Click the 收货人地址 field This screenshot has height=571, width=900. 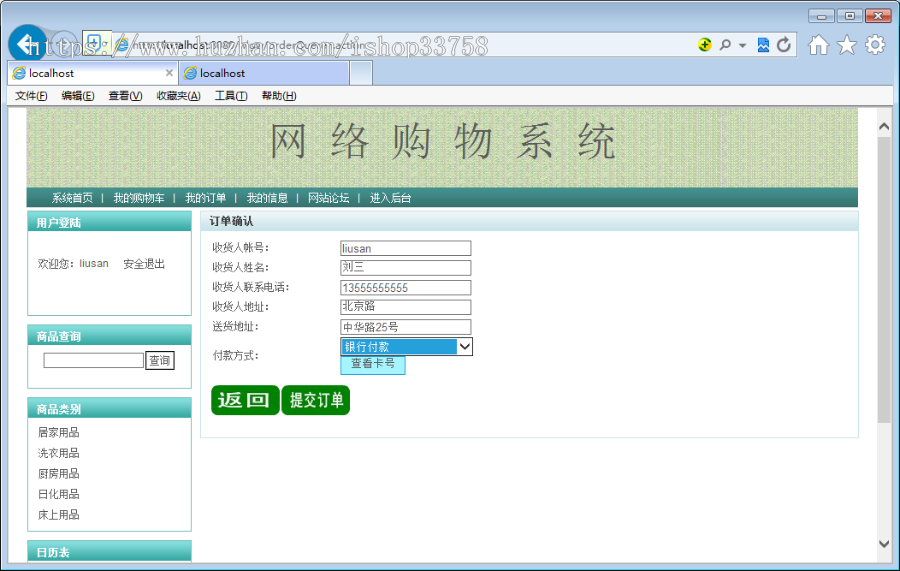pyautogui.click(x=406, y=307)
